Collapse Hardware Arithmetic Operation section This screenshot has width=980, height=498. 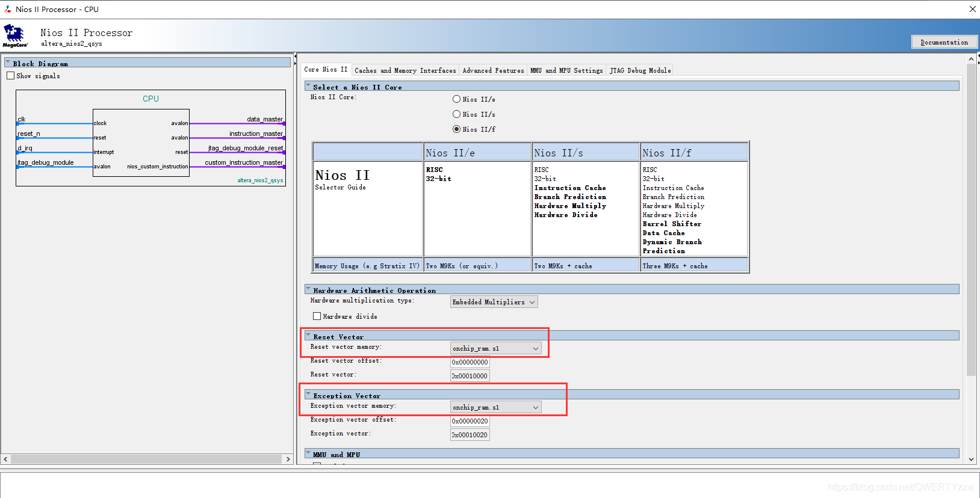308,290
